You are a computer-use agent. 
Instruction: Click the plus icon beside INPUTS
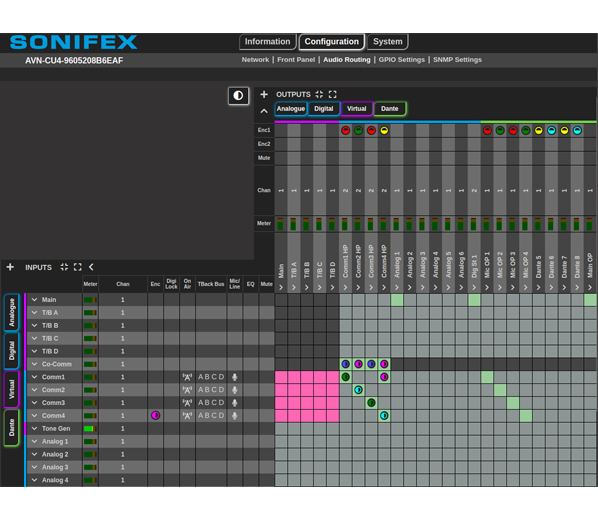coord(10,267)
